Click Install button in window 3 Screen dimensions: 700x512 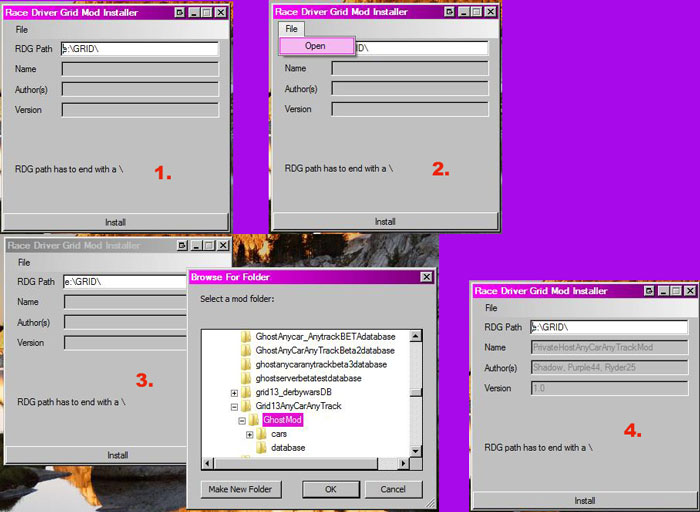coord(96,455)
